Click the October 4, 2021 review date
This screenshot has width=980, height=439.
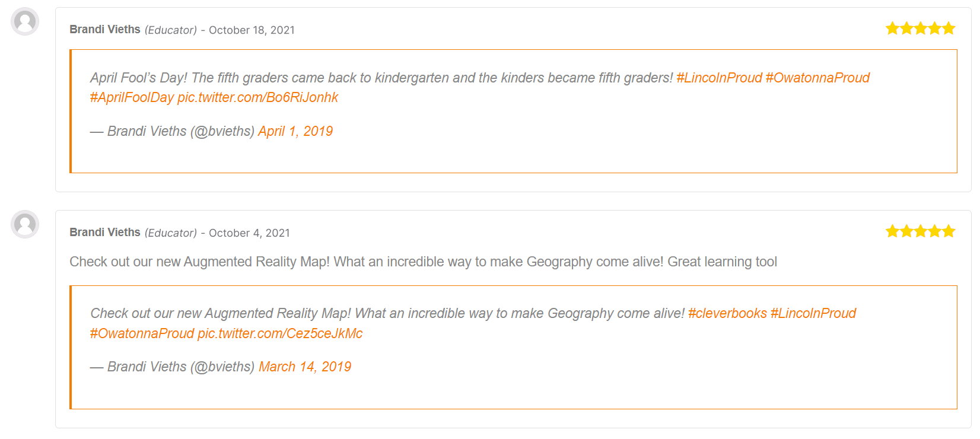tap(249, 233)
